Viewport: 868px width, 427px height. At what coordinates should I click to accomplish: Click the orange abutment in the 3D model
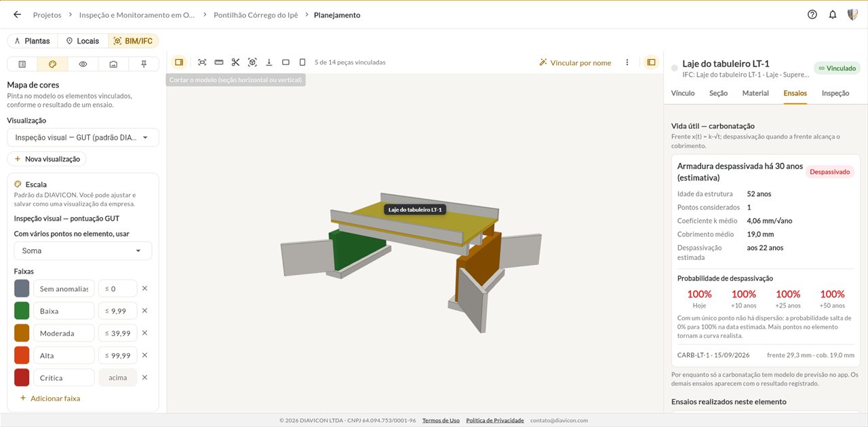click(478, 266)
